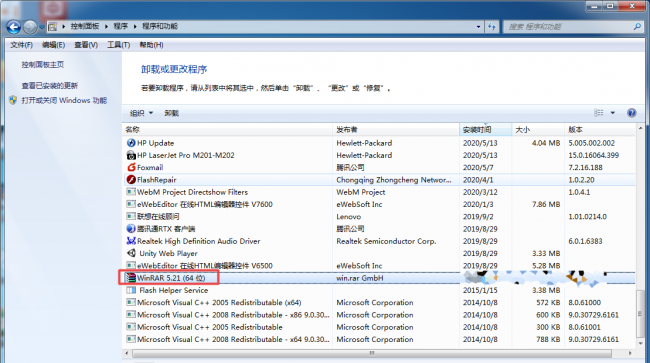
Task: Open the 控制面板主页 link
Action: pos(43,65)
